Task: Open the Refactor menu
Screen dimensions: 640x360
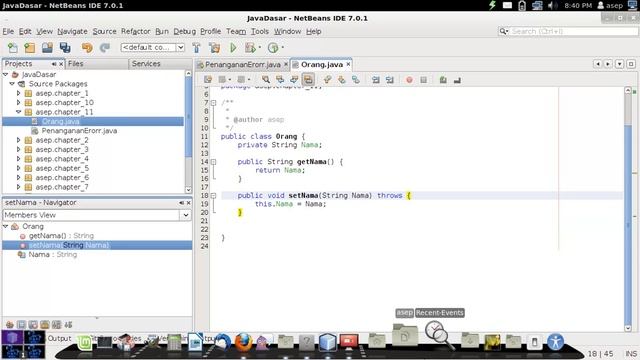Action: 136,31
